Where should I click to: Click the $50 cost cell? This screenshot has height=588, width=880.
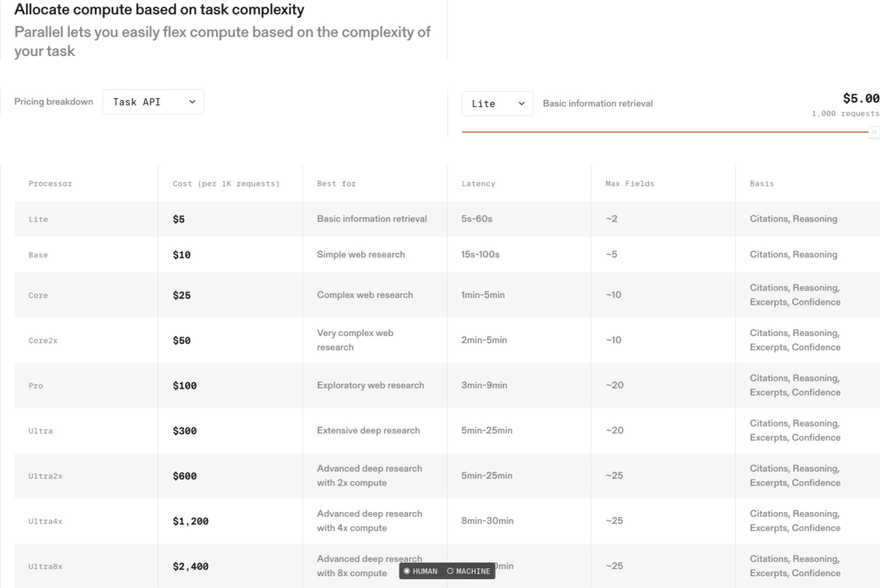pyautogui.click(x=181, y=341)
